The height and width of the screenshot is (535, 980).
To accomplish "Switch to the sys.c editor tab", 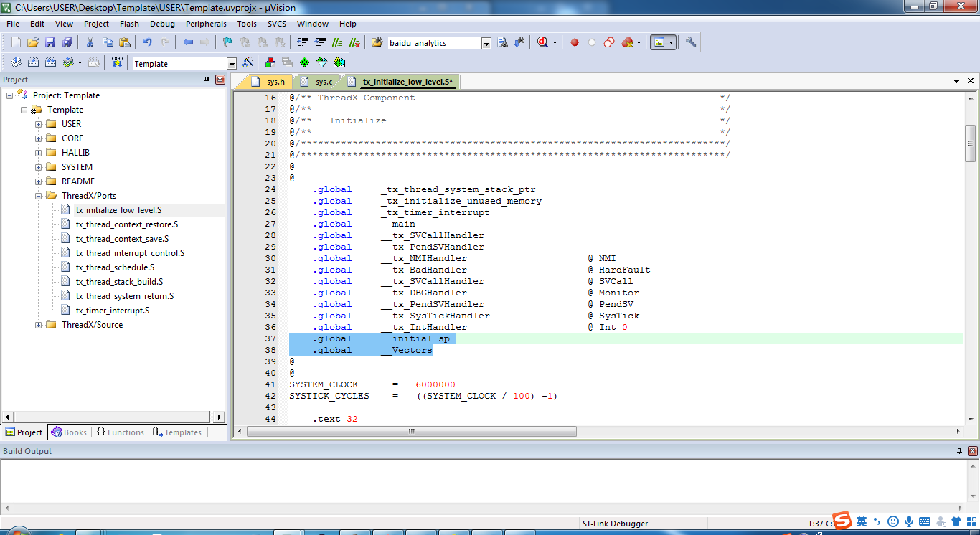I will tap(317, 82).
